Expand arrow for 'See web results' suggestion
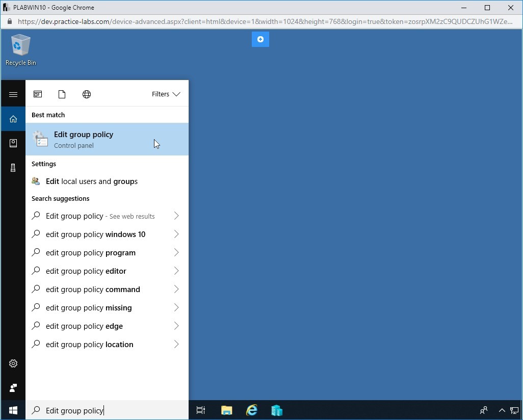Image resolution: width=523 pixels, height=420 pixels. pyautogui.click(x=176, y=216)
